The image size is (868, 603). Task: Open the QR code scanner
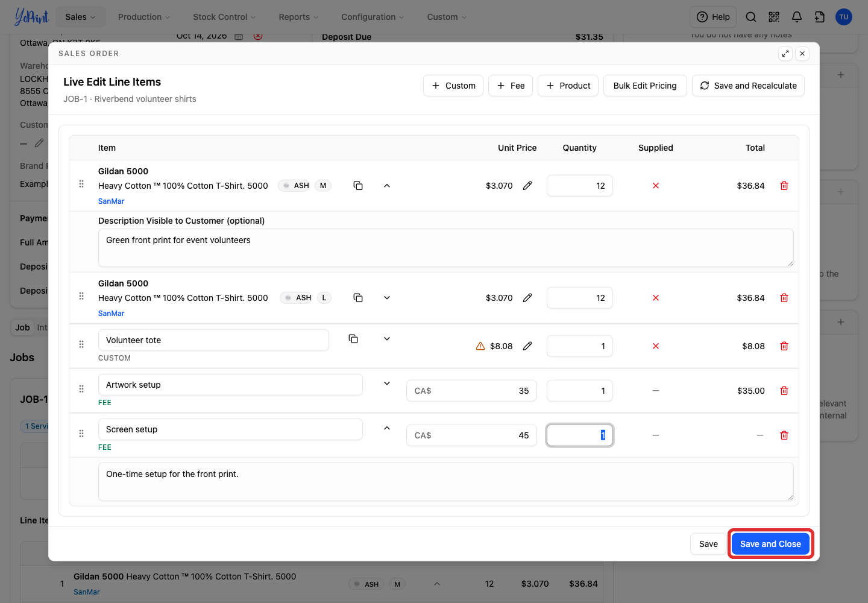(774, 17)
